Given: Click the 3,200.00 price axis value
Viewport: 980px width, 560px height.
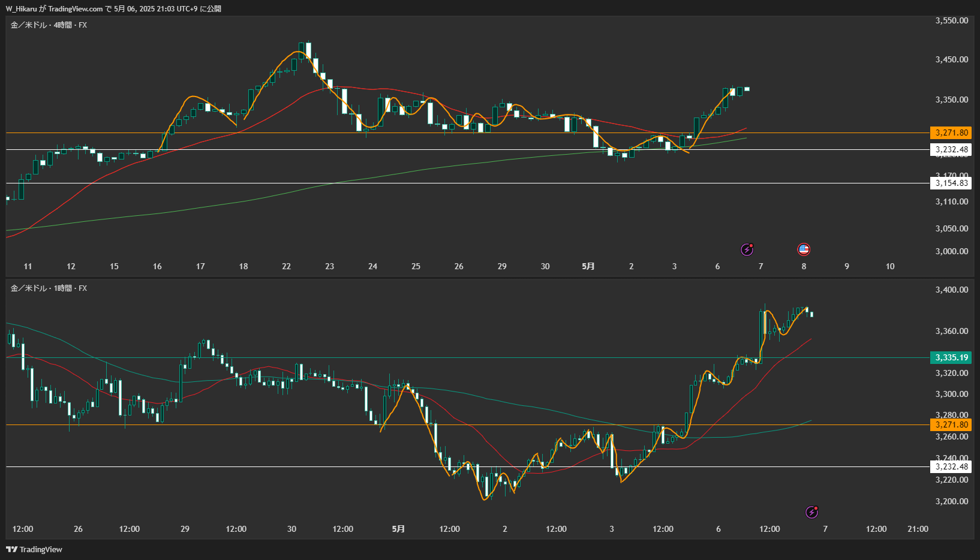Looking at the screenshot, I should point(952,501).
